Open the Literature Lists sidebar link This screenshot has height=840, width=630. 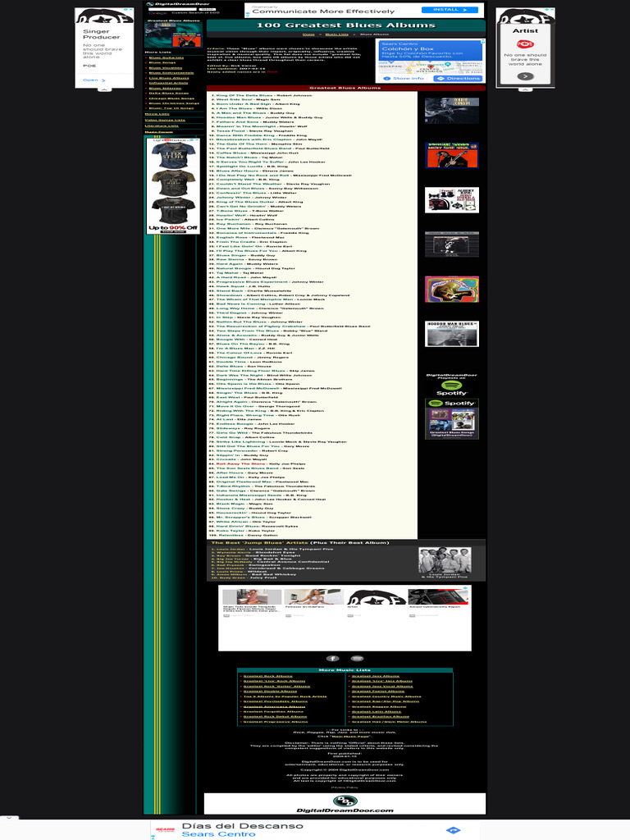pos(162,126)
